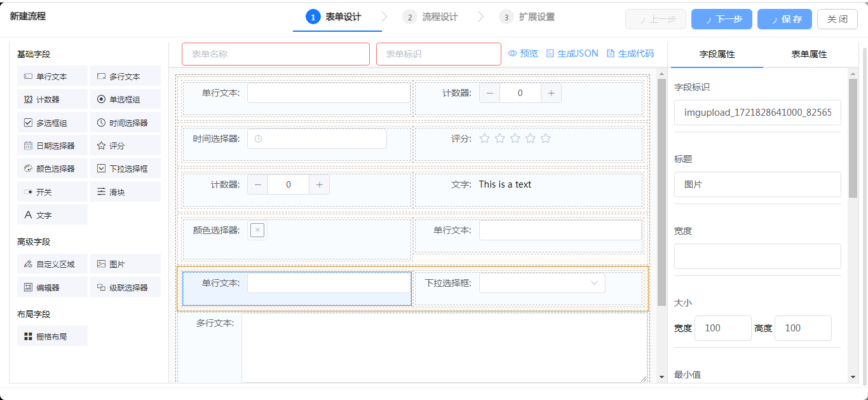Image resolution: width=868 pixels, height=400 pixels.
Task: Click 生成JSON to generate JSON
Action: pos(572,54)
